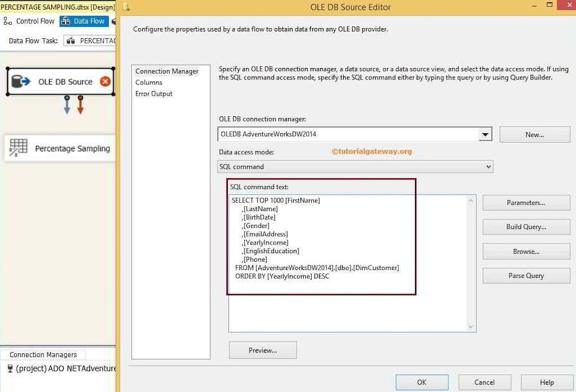Select the Error Output page

(x=154, y=94)
